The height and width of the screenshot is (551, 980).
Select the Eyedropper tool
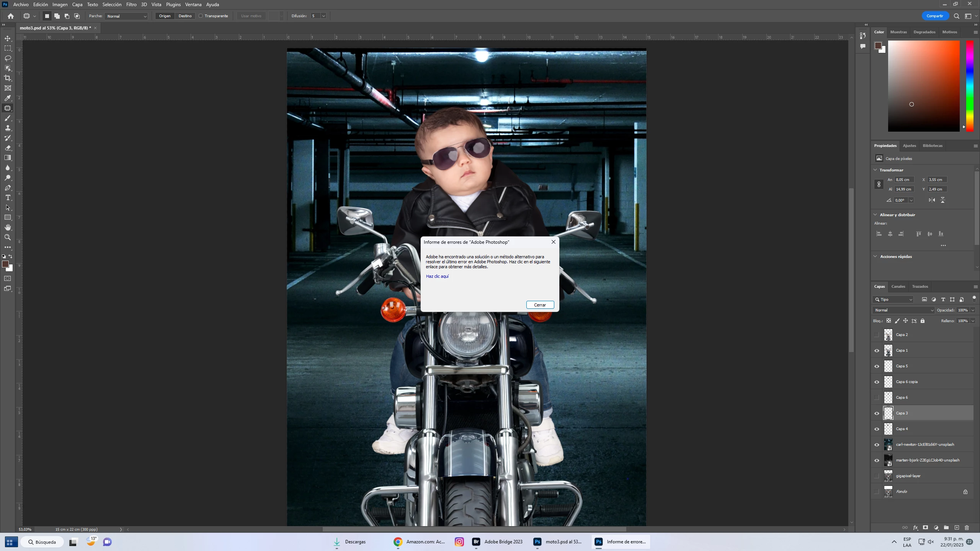pyautogui.click(x=8, y=98)
